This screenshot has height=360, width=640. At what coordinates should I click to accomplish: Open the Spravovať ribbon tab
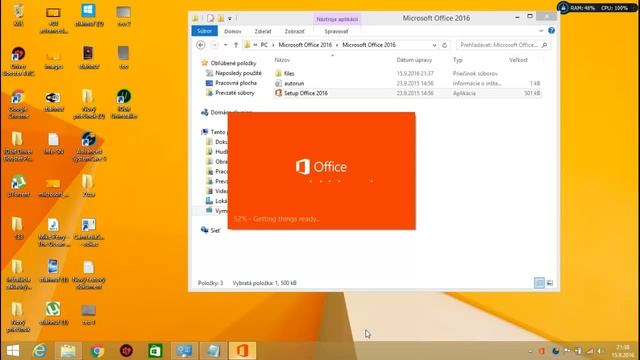[336, 31]
